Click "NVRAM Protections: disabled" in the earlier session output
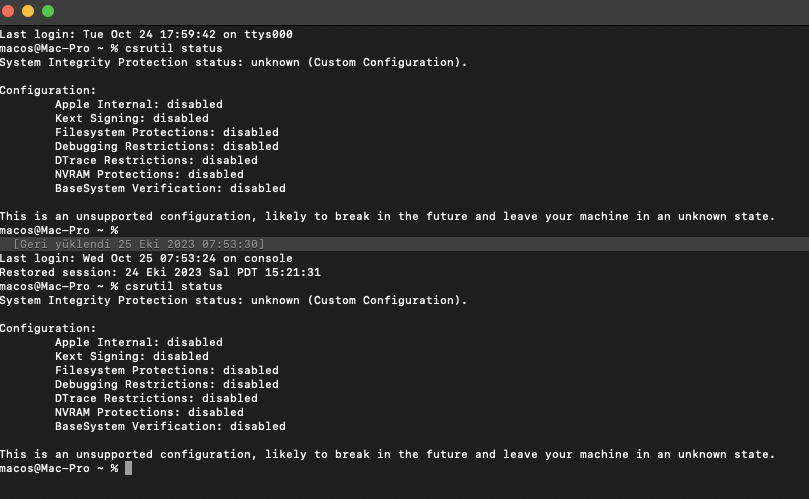The height and width of the screenshot is (499, 809). [149, 174]
